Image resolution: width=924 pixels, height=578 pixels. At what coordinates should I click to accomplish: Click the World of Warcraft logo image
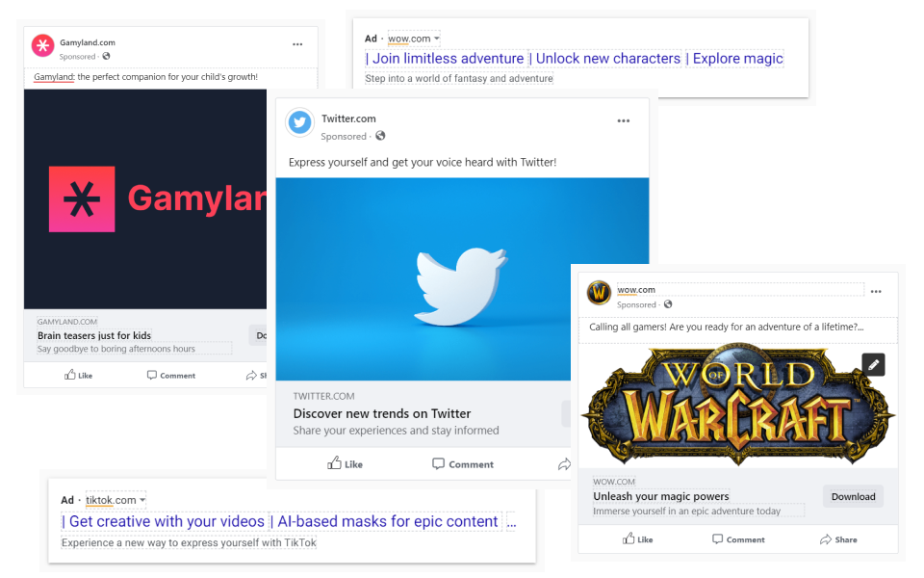pyautogui.click(x=738, y=406)
